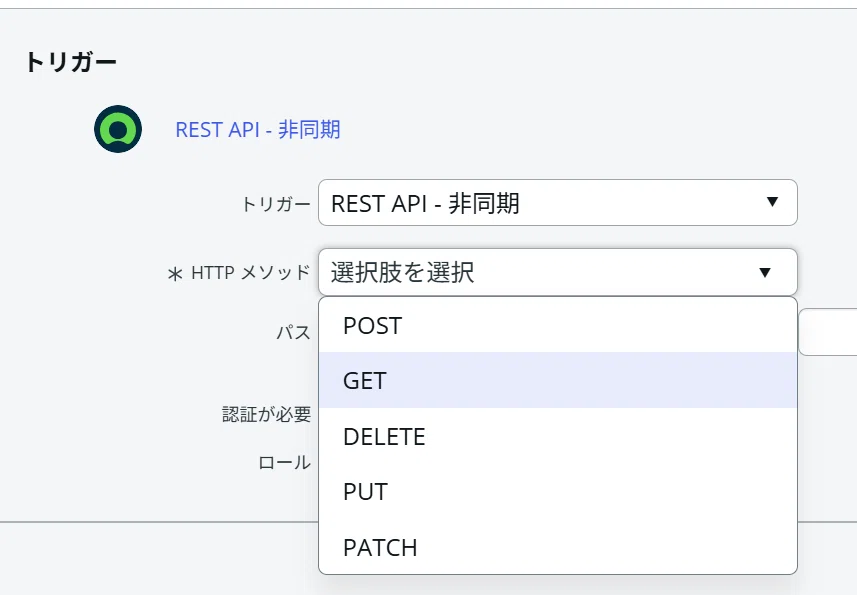Screen dimensions: 857x595
Task: Click the required asterisk beside HTTP メソッド
Action: [175, 274]
